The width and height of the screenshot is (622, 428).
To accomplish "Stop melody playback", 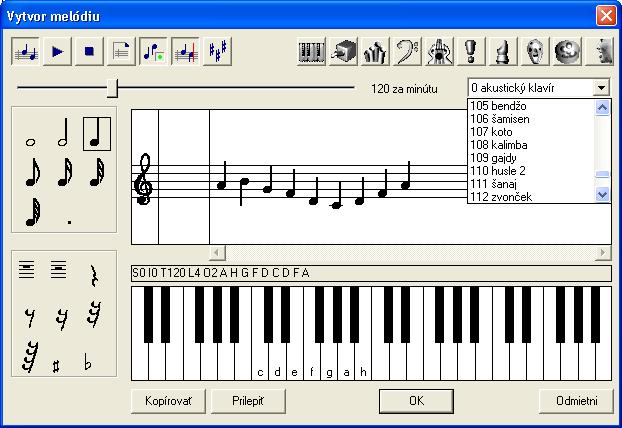I will (x=89, y=51).
